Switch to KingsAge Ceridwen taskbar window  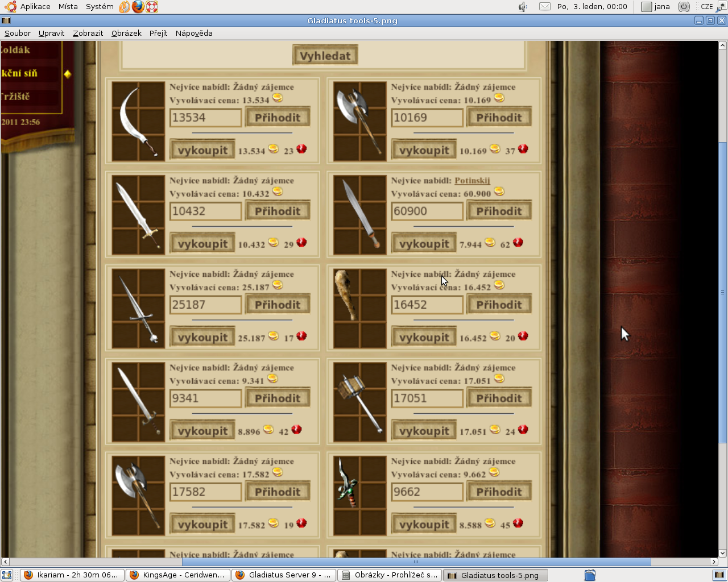tap(178, 575)
